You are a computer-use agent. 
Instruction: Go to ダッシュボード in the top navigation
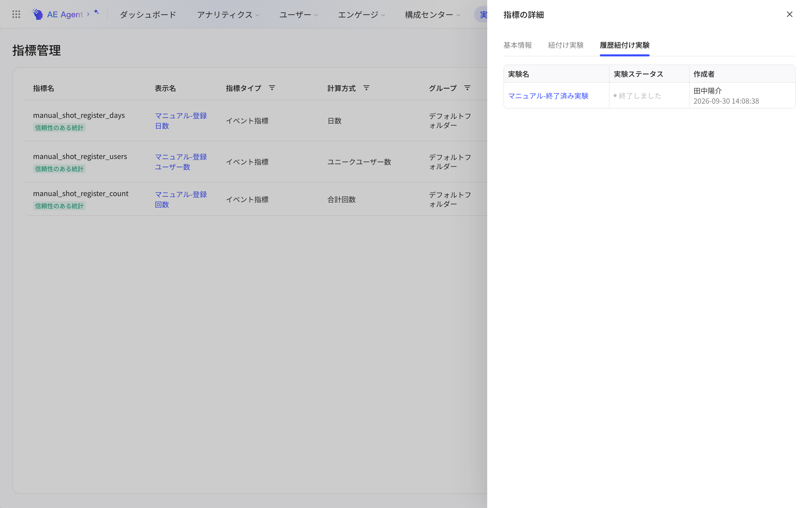(x=148, y=15)
